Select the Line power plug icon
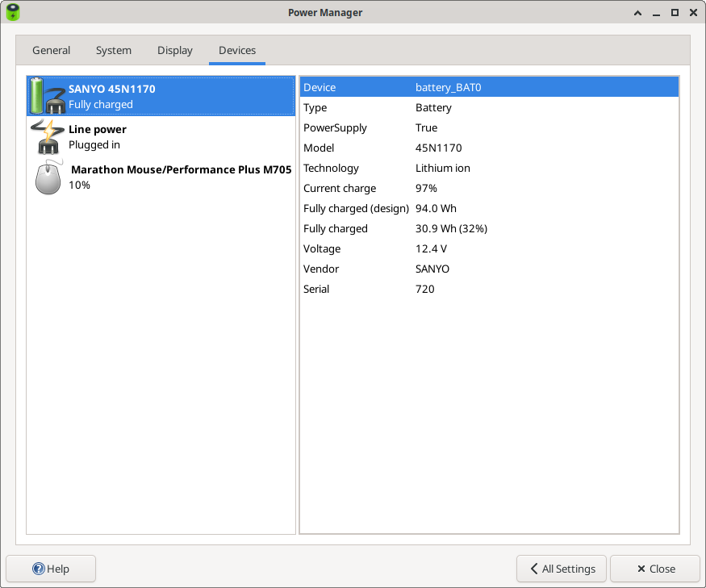This screenshot has width=706, height=588. 47,136
